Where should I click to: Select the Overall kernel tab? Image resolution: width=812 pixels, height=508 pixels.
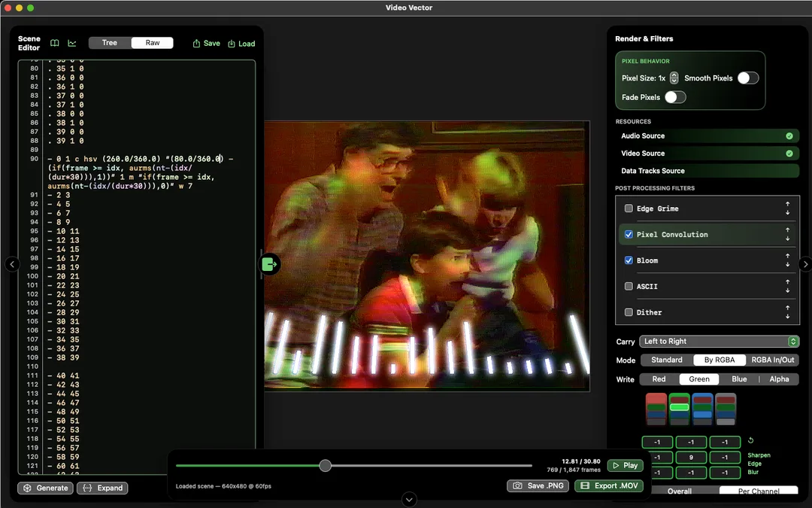680,491
